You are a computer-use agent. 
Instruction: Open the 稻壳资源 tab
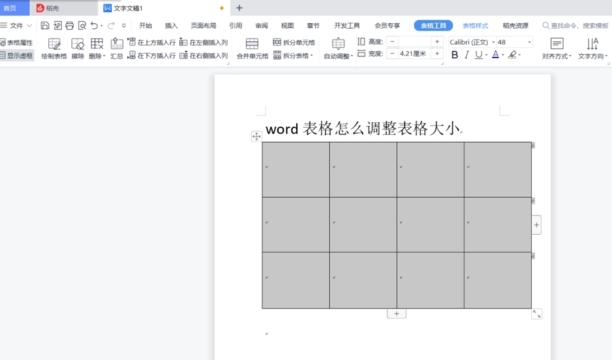click(515, 26)
